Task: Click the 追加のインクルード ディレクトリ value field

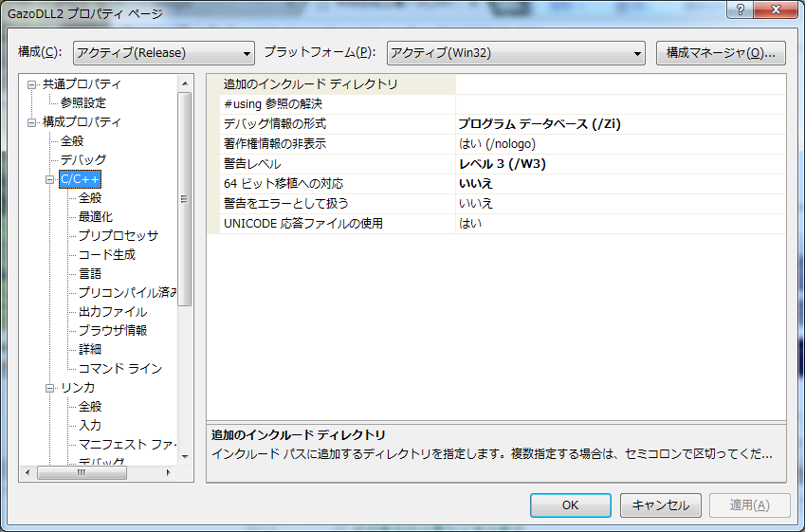Action: click(620, 84)
